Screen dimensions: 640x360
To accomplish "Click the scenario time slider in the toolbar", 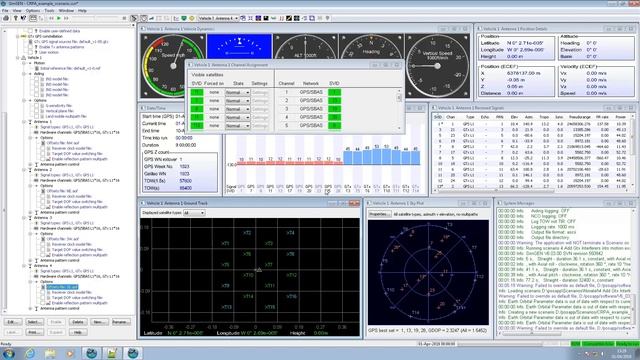I will tap(96, 18).
